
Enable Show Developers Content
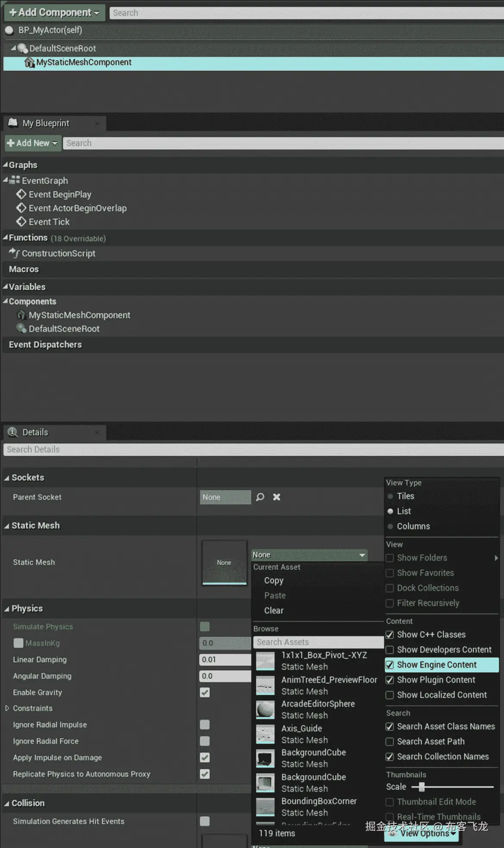coord(390,650)
